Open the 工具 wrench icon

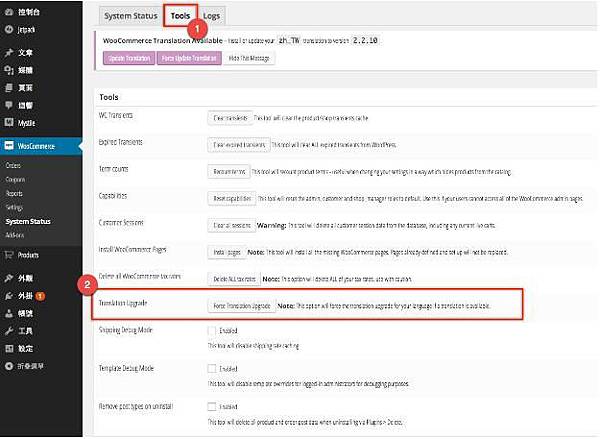[x=9, y=331]
